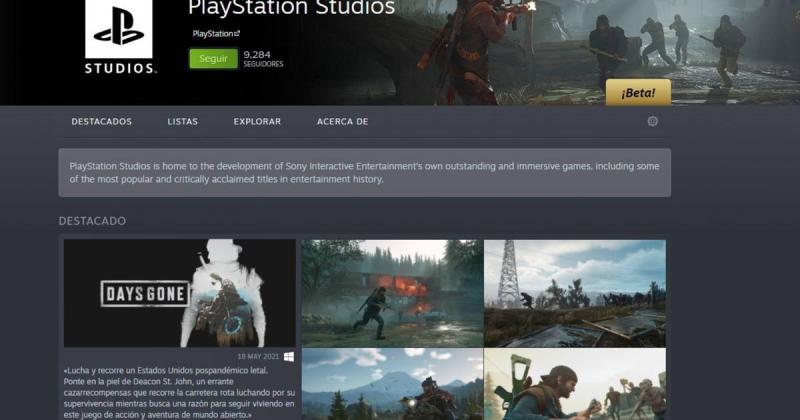Click the PlayStation Studios page title
The width and height of the screenshot is (800, 420).
click(291, 9)
